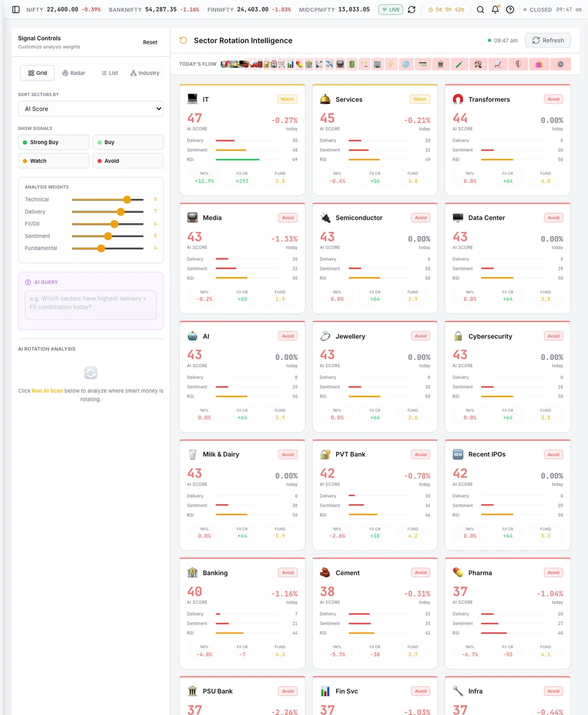This screenshot has width=588, height=715.
Task: Open the help question mark icon
Action: coord(510,10)
